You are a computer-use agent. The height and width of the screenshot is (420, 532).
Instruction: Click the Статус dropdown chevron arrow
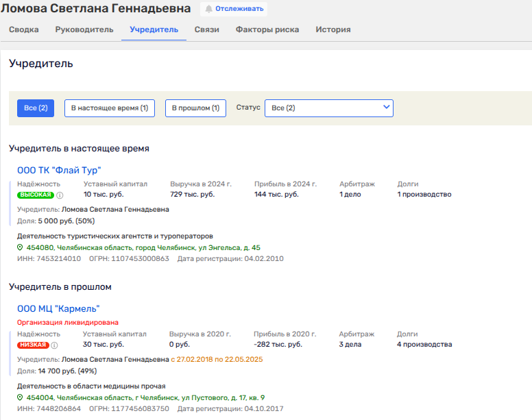tap(386, 108)
